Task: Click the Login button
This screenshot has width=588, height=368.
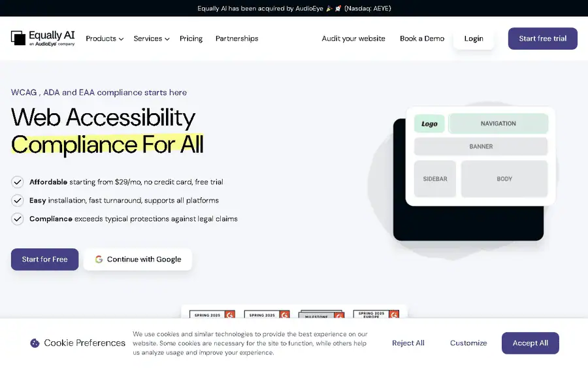Action: (x=474, y=39)
